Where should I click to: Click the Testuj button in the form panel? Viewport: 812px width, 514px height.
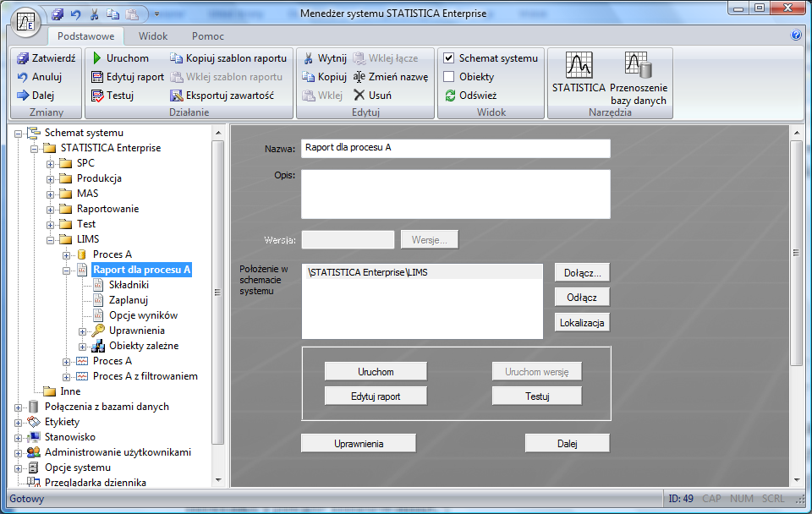[537, 396]
